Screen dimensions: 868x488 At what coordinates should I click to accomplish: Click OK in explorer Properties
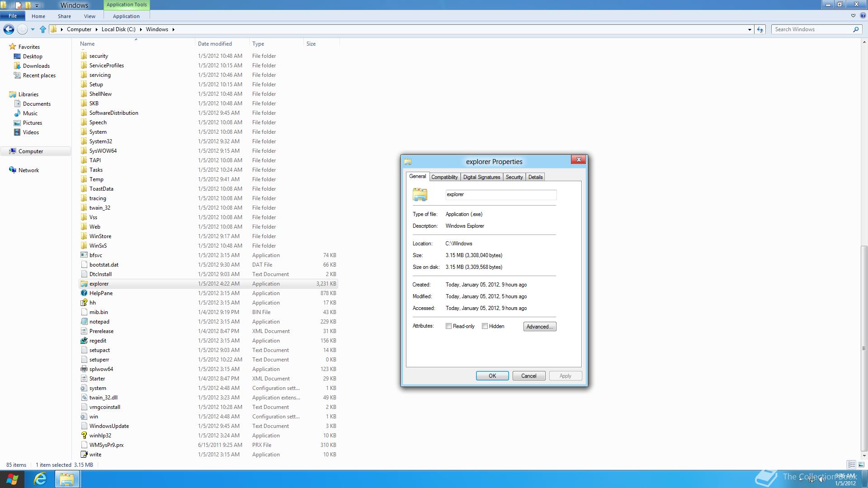click(x=492, y=376)
